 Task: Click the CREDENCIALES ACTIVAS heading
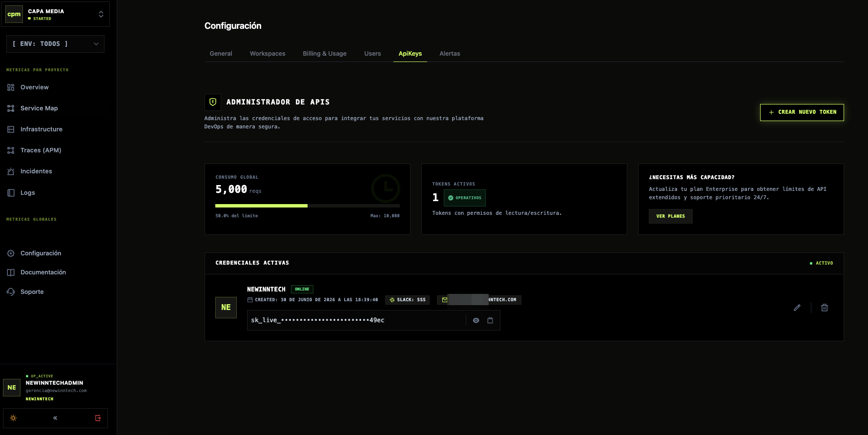pyautogui.click(x=252, y=263)
